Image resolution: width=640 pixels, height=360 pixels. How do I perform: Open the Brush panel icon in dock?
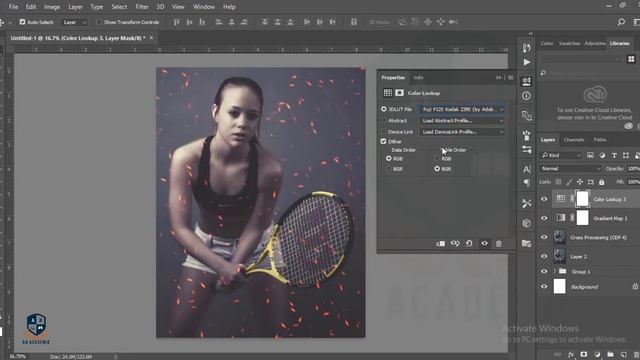click(x=527, y=135)
